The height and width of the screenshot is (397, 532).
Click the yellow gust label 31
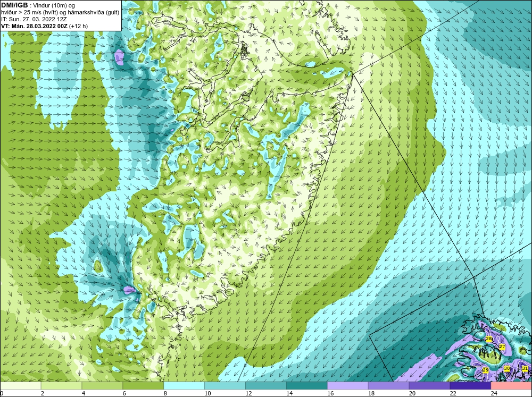525,368
